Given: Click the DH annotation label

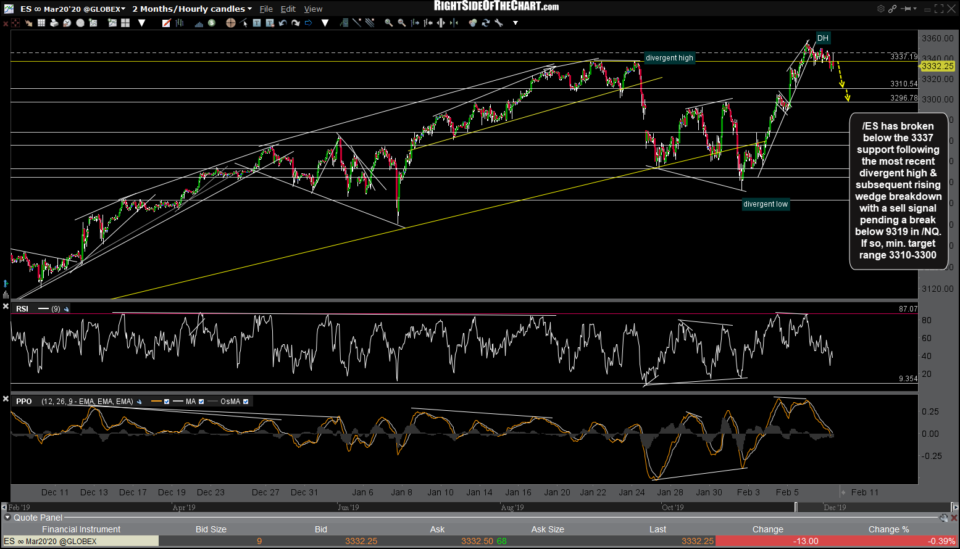Looking at the screenshot, I should [822, 38].
